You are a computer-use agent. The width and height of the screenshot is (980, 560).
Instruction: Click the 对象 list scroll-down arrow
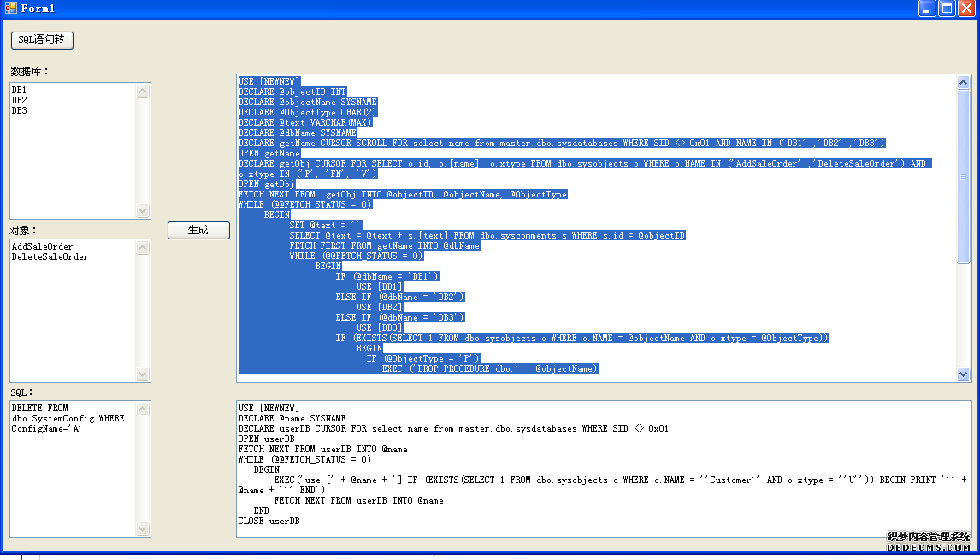(143, 374)
